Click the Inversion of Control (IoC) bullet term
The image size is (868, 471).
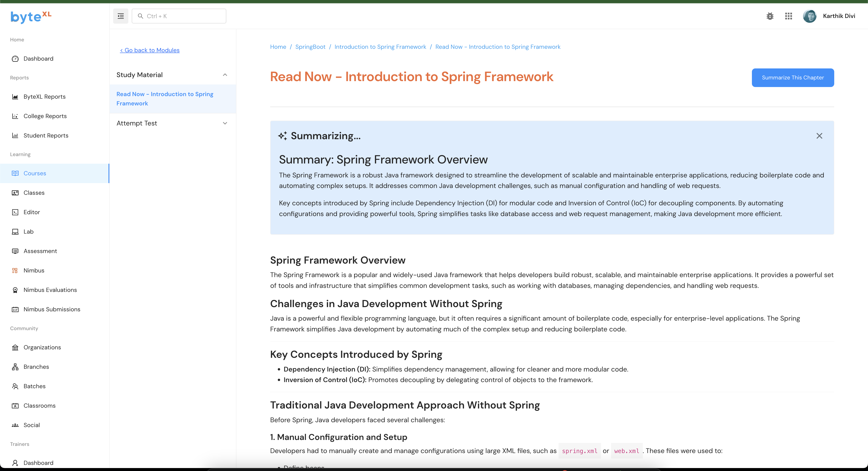[325, 380]
